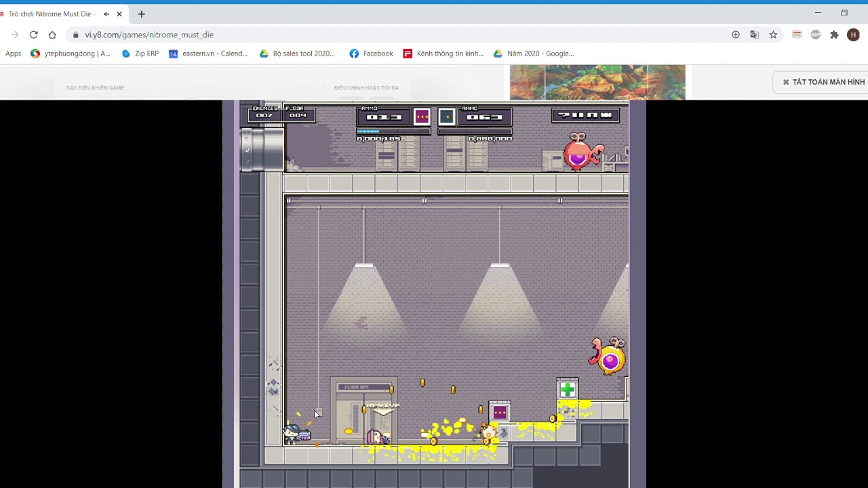The width and height of the screenshot is (868, 488).
Task: View site info via the lock icon
Action: pyautogui.click(x=75, y=35)
